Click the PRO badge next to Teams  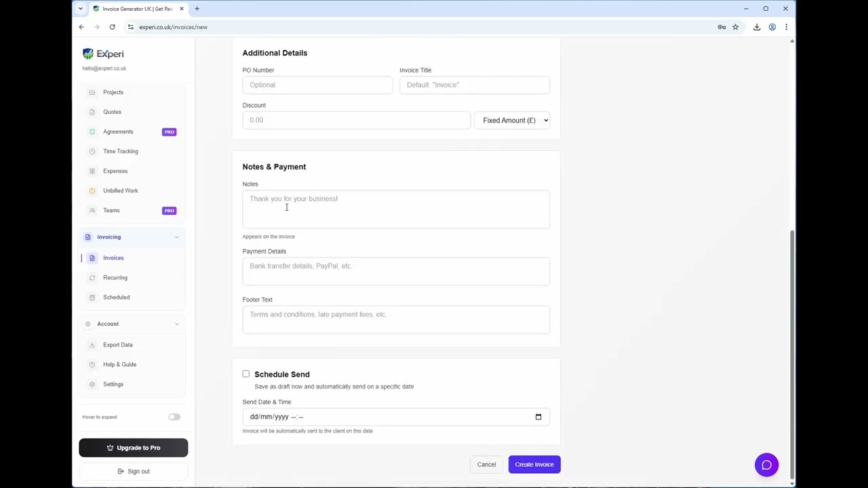click(170, 210)
